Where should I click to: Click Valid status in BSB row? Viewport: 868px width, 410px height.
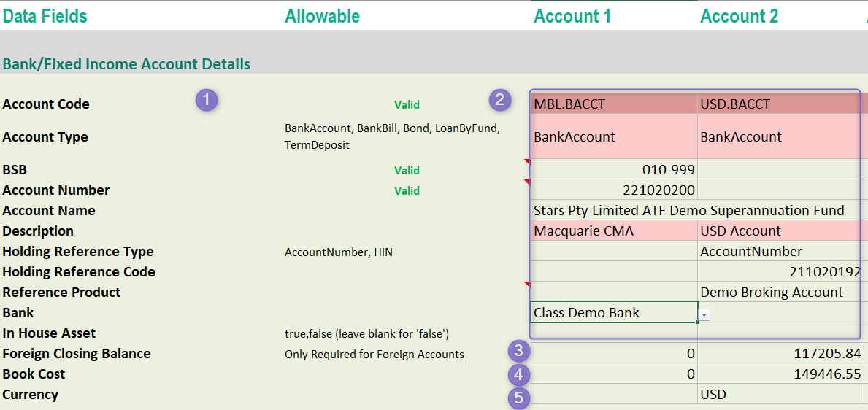pos(407,170)
